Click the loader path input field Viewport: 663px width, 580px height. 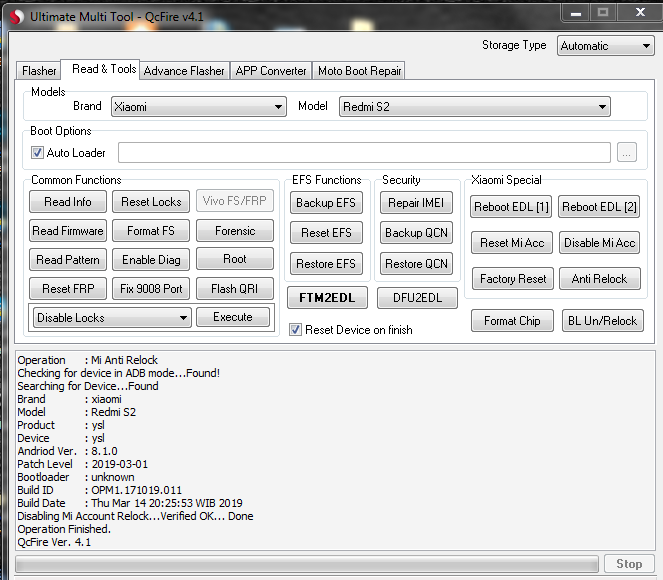(x=364, y=153)
